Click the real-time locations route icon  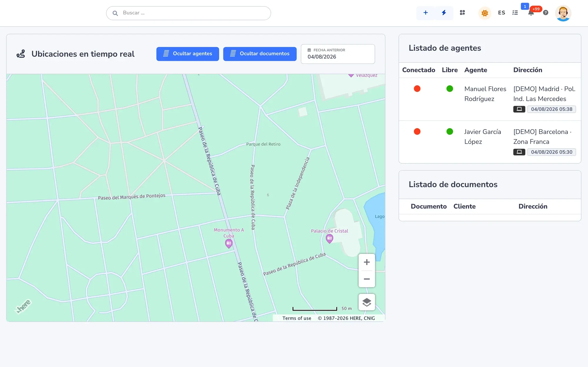[21, 54]
